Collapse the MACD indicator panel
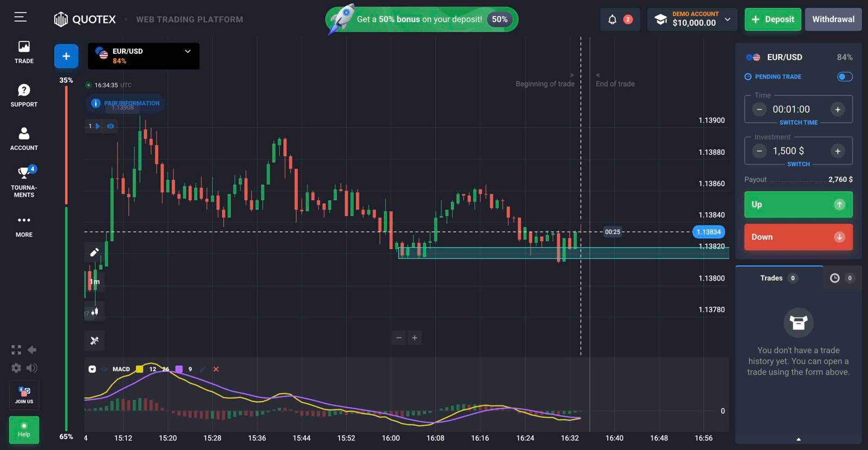Image resolution: width=868 pixels, height=450 pixels. 92,369
